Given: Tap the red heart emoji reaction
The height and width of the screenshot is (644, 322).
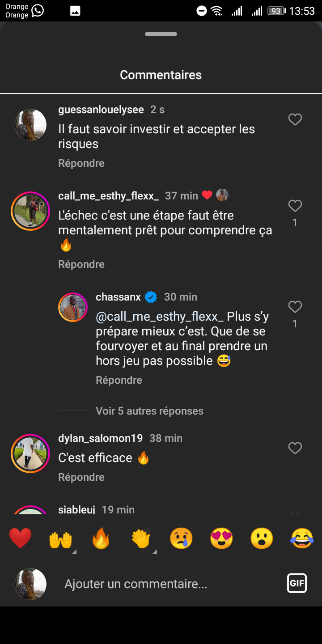Looking at the screenshot, I should click(x=20, y=538).
